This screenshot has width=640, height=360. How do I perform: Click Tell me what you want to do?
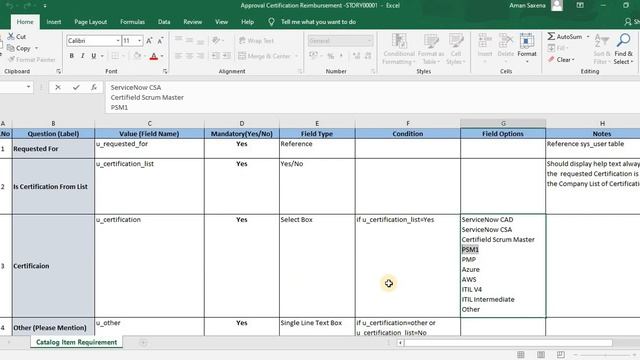(x=318, y=22)
